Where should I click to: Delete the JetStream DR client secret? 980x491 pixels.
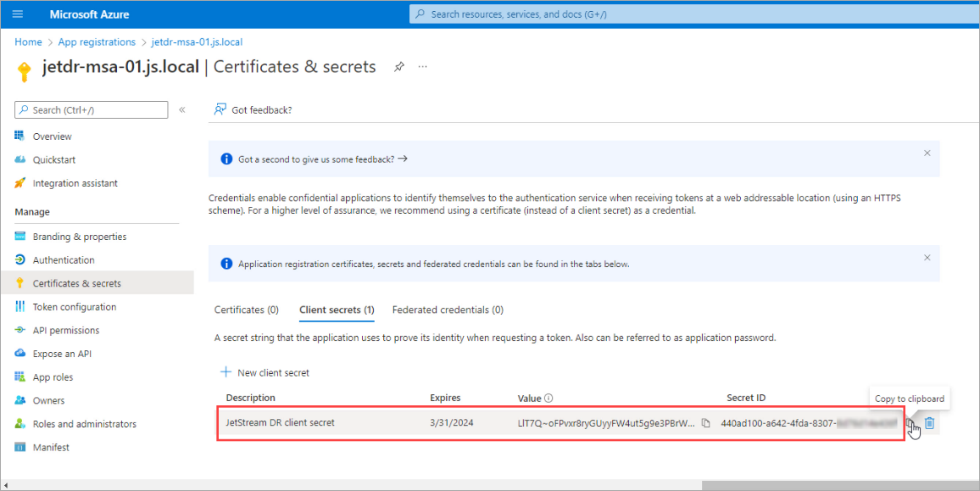coord(929,423)
